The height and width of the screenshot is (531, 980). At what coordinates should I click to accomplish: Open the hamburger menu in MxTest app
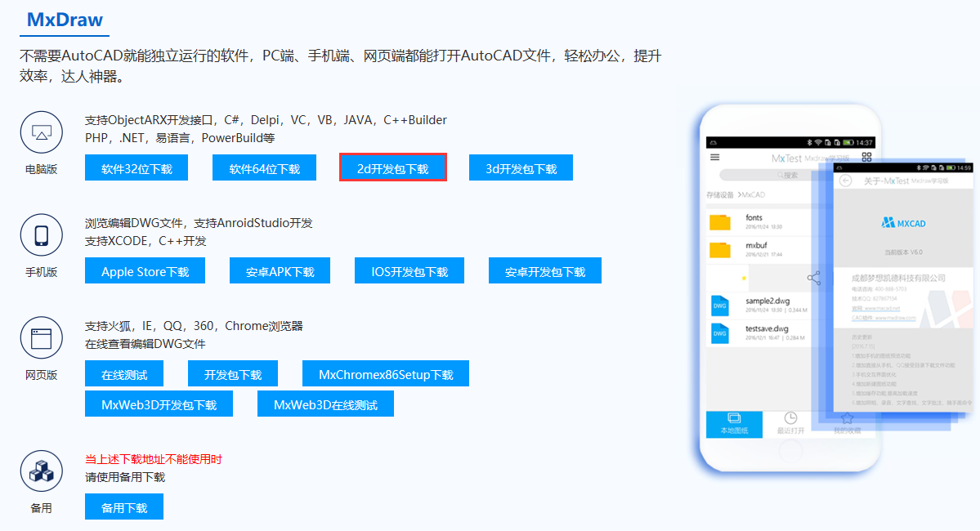click(714, 157)
